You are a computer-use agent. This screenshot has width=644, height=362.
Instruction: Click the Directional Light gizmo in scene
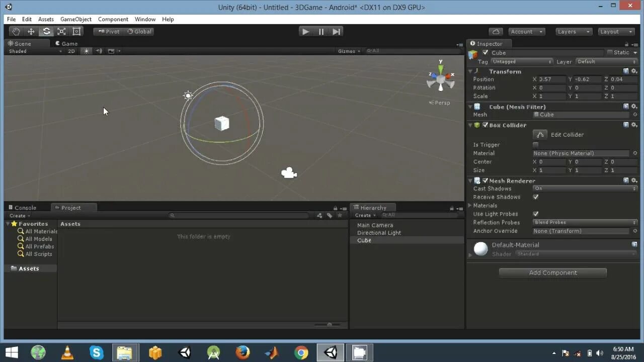tap(188, 96)
